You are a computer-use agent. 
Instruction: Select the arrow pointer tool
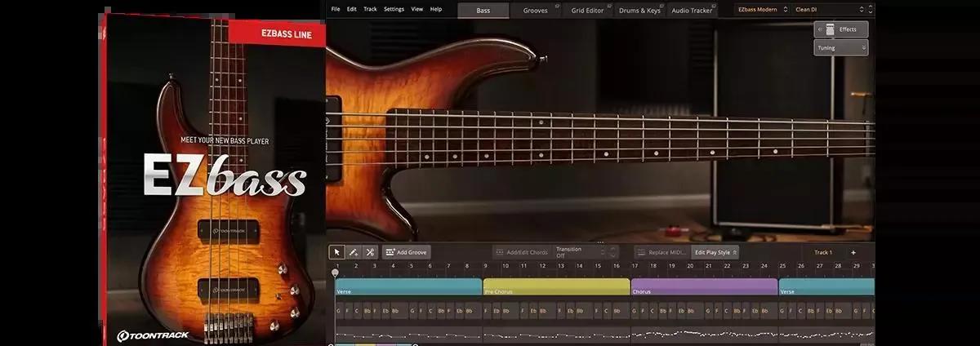click(x=337, y=252)
